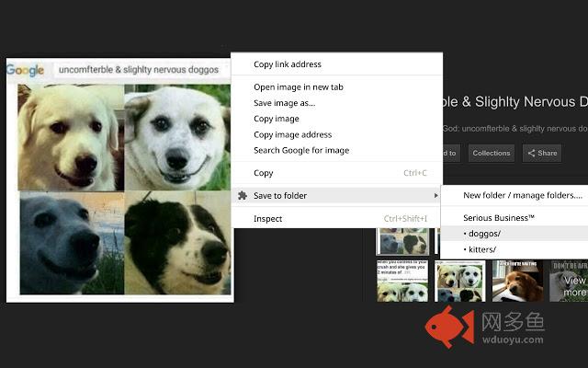Image resolution: width=588 pixels, height=368 pixels.
Task: Open the crush meme thumbnail with text
Action: (402, 282)
